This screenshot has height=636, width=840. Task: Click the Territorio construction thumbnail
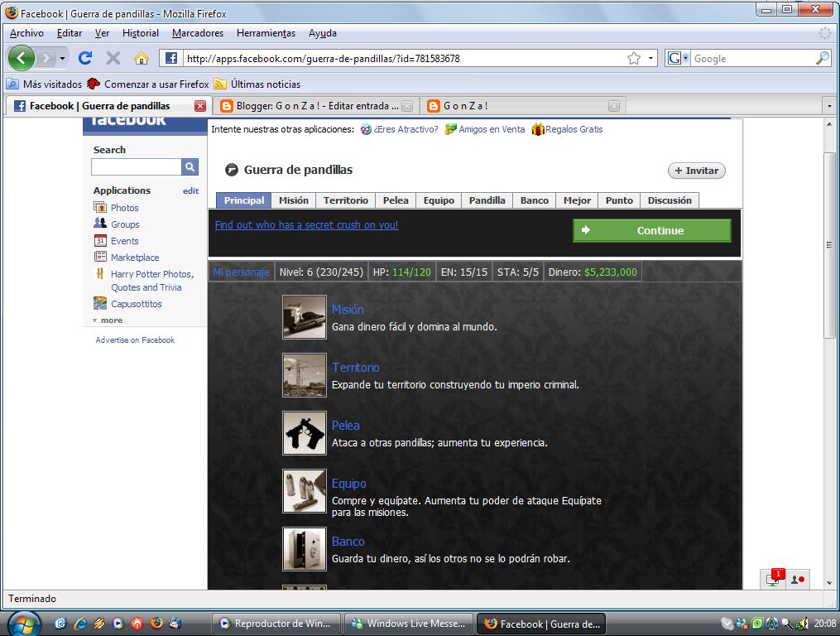tap(305, 375)
